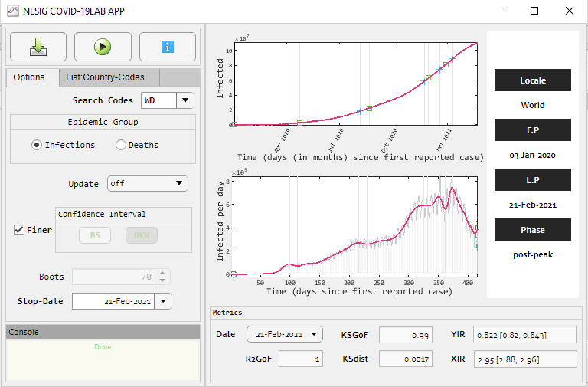Click the L.P label box
The width and height of the screenshot is (588, 387).
[x=533, y=180]
